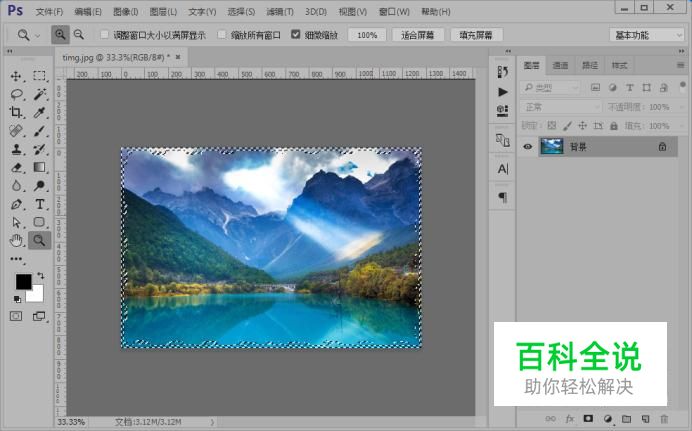692x431 pixels.
Task: Swap foreground and background colors
Action: coord(41,275)
